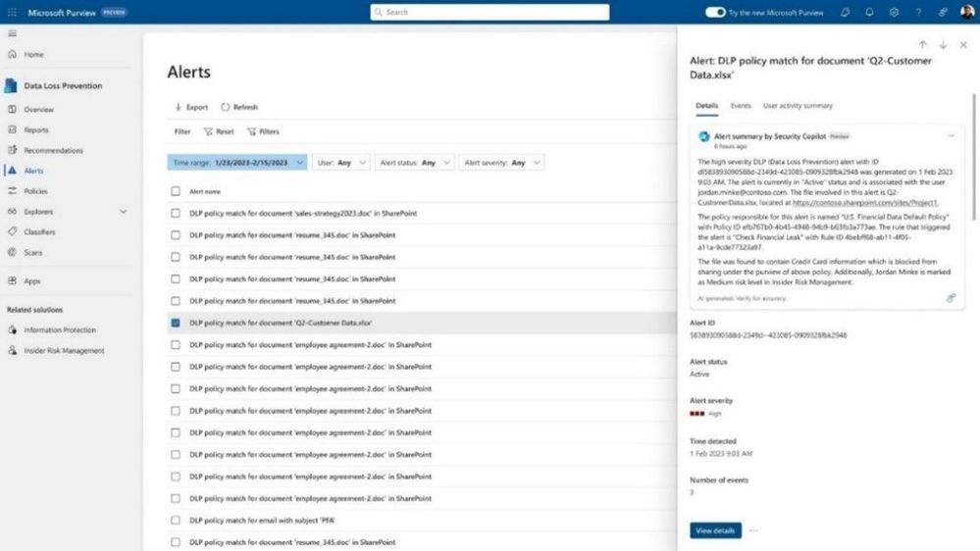Click the Alert name column header

click(205, 192)
